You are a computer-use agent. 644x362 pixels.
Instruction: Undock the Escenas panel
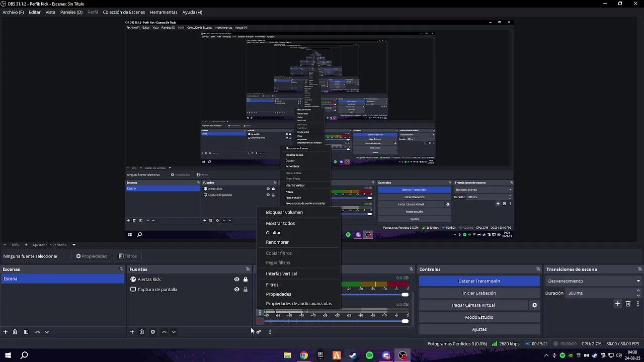click(121, 269)
